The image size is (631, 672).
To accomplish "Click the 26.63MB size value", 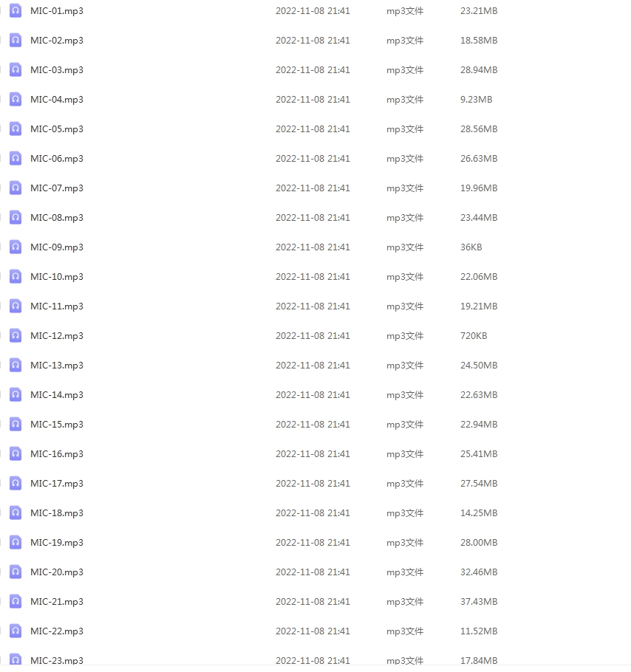I will tap(479, 159).
